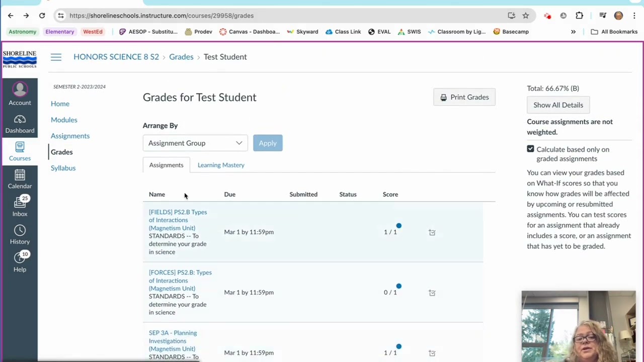
Task: Open the AESOP Substitute bookmark
Action: pyautogui.click(x=148, y=32)
